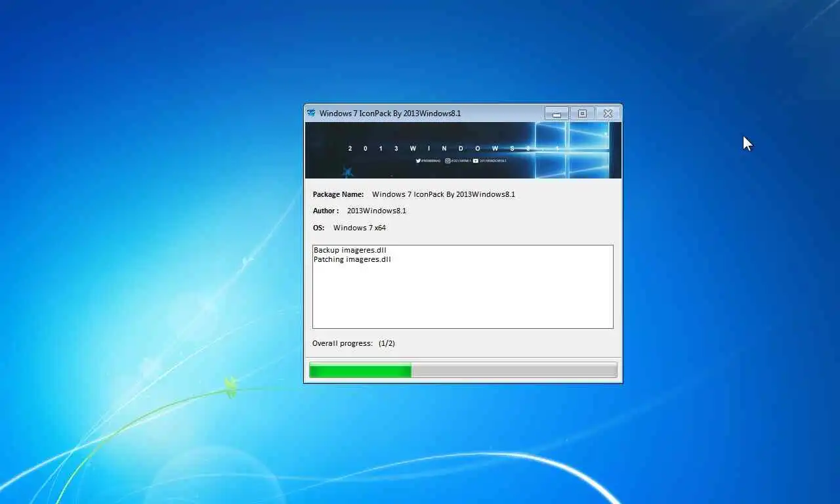Click the Author label

coord(325,211)
